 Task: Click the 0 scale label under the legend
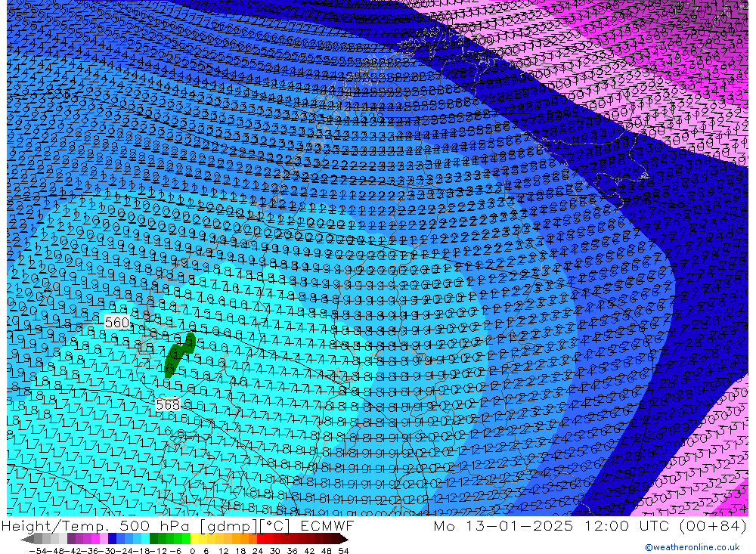click(x=192, y=551)
